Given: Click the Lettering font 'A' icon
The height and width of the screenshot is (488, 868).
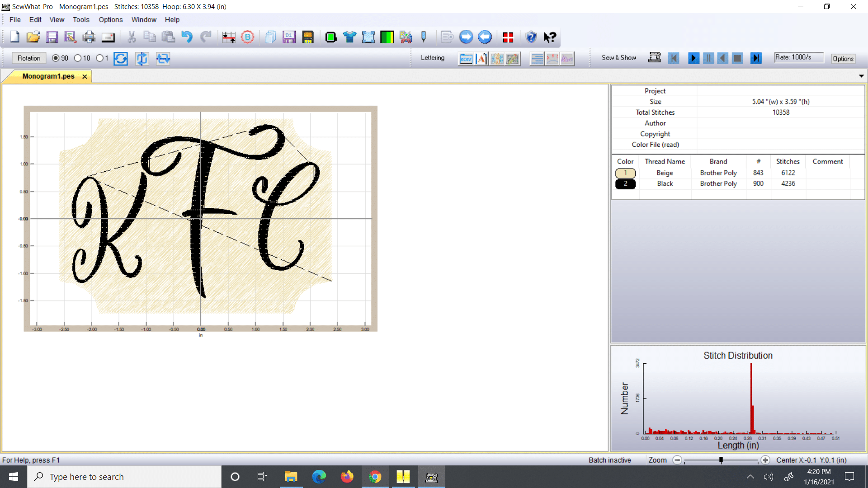Looking at the screenshot, I should (481, 58).
